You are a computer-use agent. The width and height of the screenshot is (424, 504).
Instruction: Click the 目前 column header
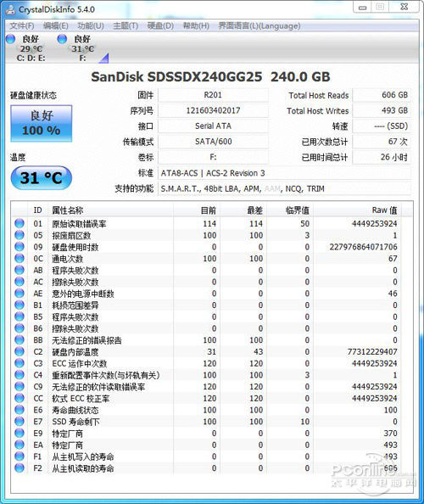[x=197, y=210]
